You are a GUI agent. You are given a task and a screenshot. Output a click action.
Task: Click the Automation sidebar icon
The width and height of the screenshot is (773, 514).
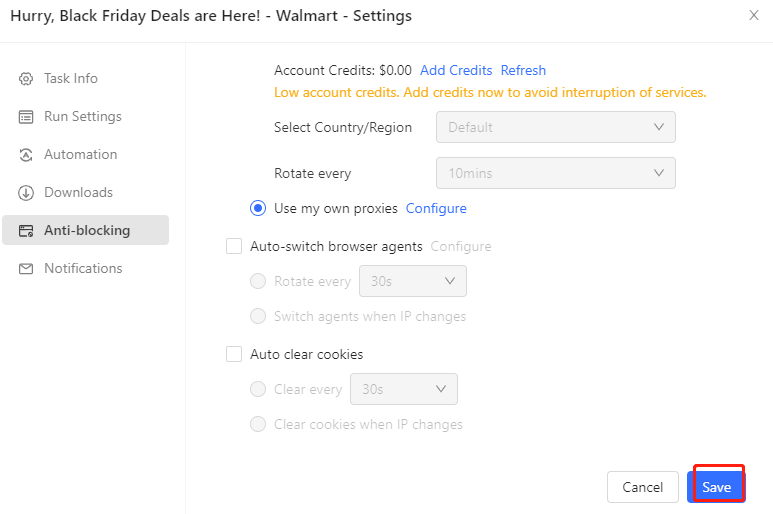(26, 155)
